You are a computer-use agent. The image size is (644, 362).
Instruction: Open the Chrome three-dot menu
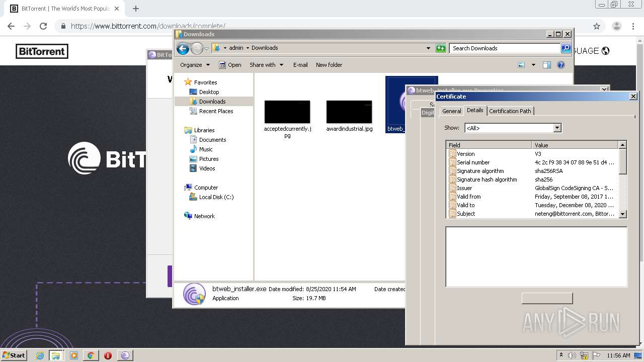pos(632,26)
